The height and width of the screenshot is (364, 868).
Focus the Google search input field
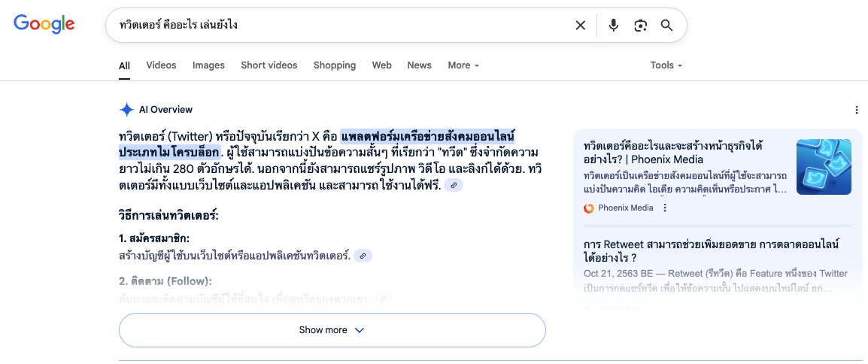click(x=338, y=26)
